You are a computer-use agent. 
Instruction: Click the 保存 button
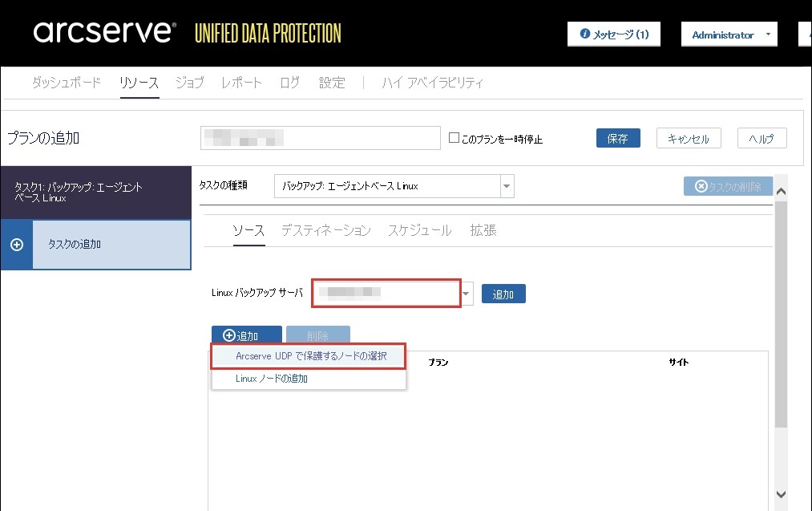point(618,138)
